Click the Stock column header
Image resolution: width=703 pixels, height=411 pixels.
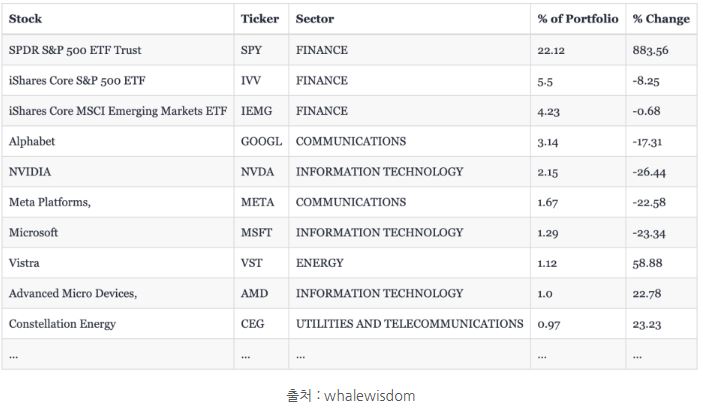pyautogui.click(x=25, y=19)
